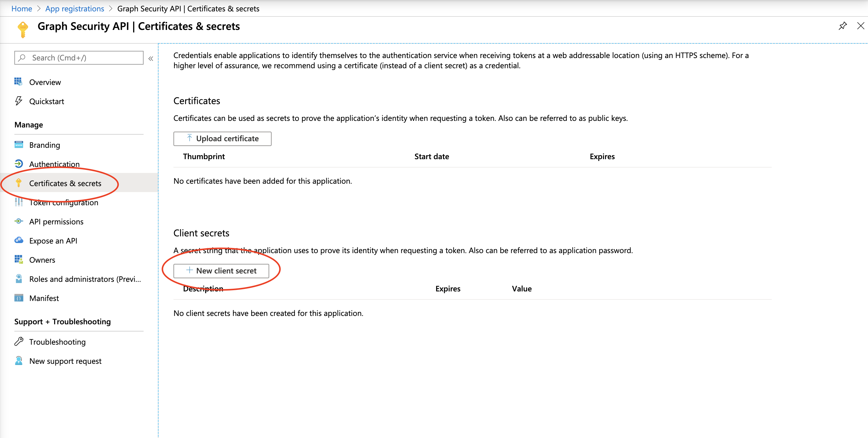Click client secrets Expires column header
Viewport: 868px width, 438px height.
pyautogui.click(x=447, y=288)
